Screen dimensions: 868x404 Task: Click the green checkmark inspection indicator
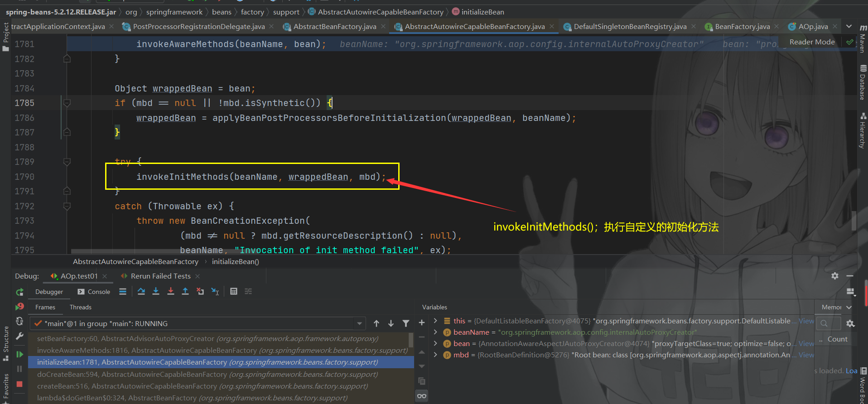850,42
